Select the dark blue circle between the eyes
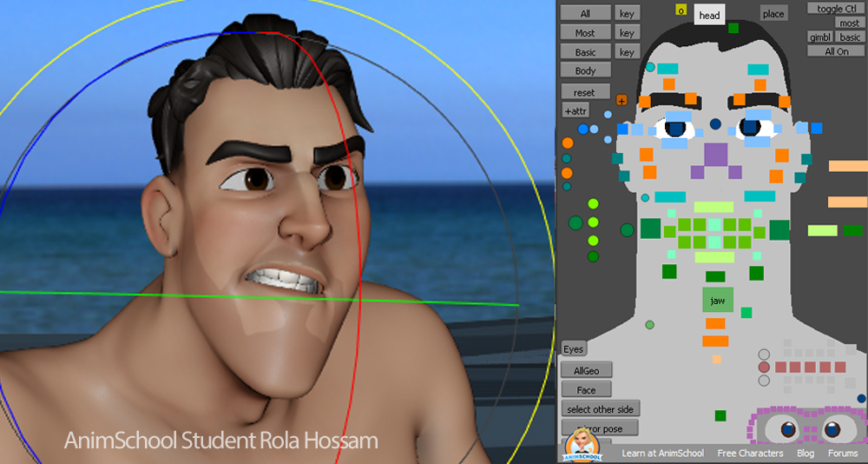 pos(715,123)
